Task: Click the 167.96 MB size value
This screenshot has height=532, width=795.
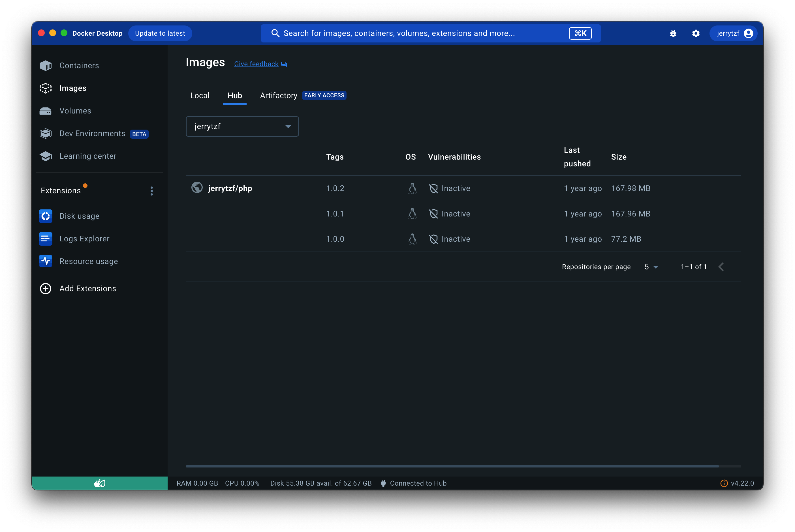Action: pyautogui.click(x=631, y=214)
